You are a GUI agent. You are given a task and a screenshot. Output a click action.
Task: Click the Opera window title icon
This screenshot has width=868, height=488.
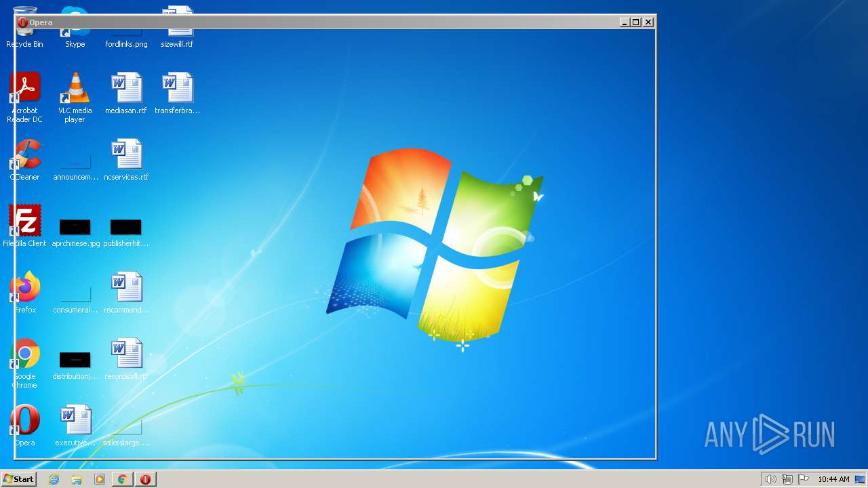(22, 22)
